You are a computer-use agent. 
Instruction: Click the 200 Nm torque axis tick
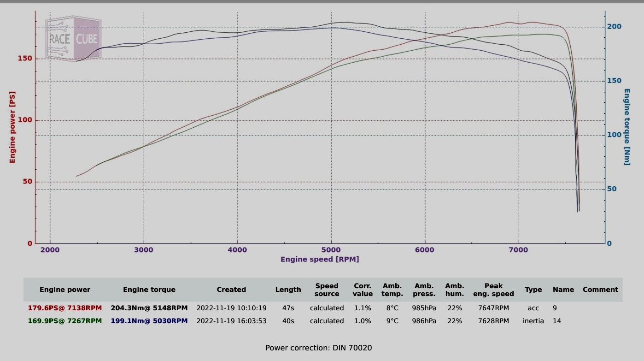[614, 26]
